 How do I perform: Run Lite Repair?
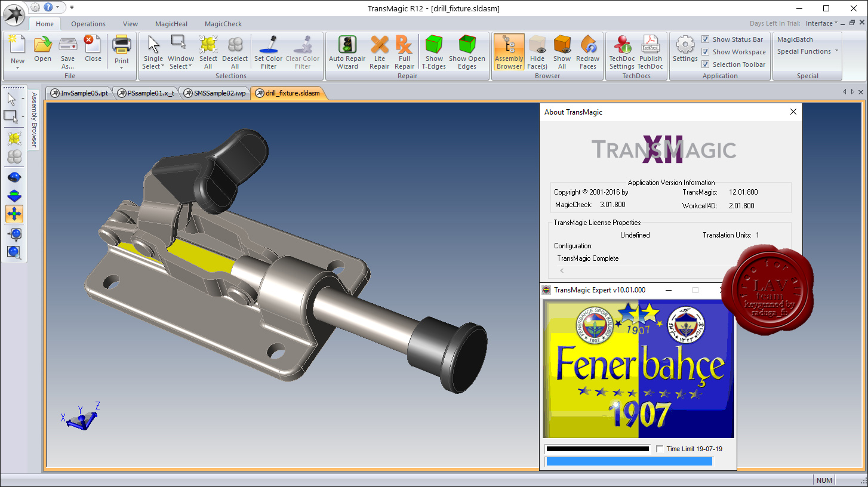[x=380, y=52]
